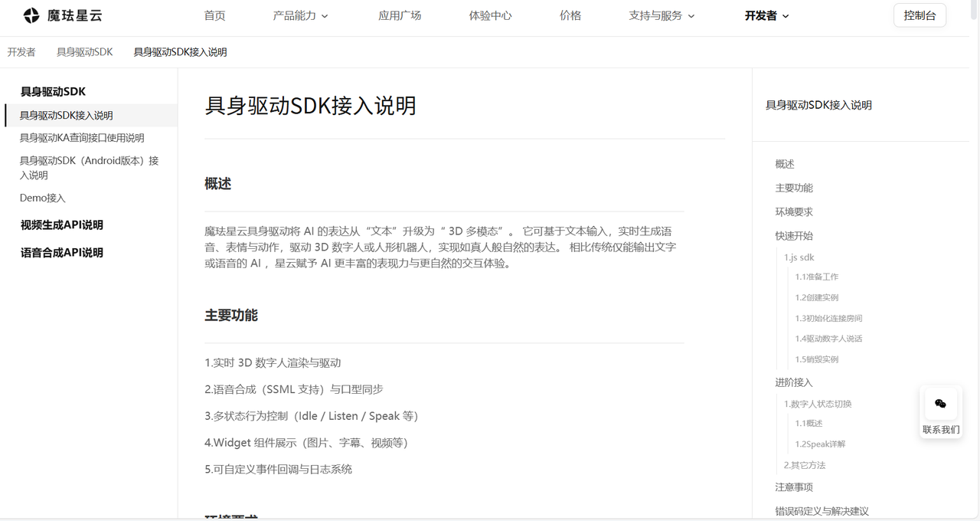This screenshot has height=521, width=980.
Task: Open 具身驱动KA查询接口使用说明 in sidebar
Action: point(82,138)
